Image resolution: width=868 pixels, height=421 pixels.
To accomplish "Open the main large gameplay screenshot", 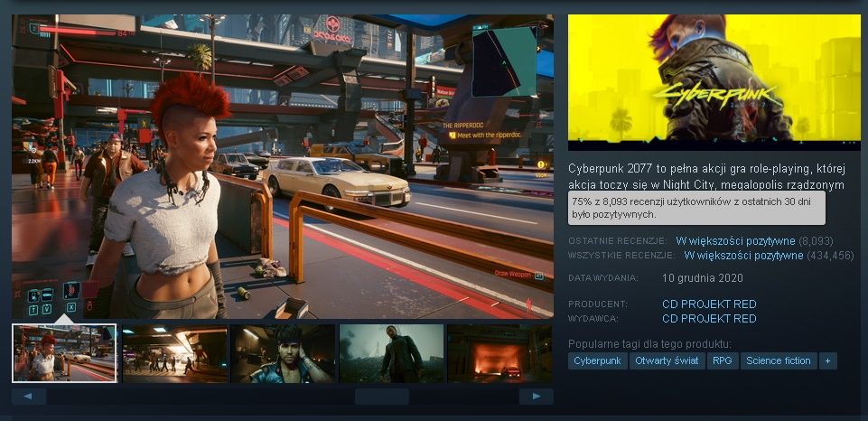I will coord(283,166).
